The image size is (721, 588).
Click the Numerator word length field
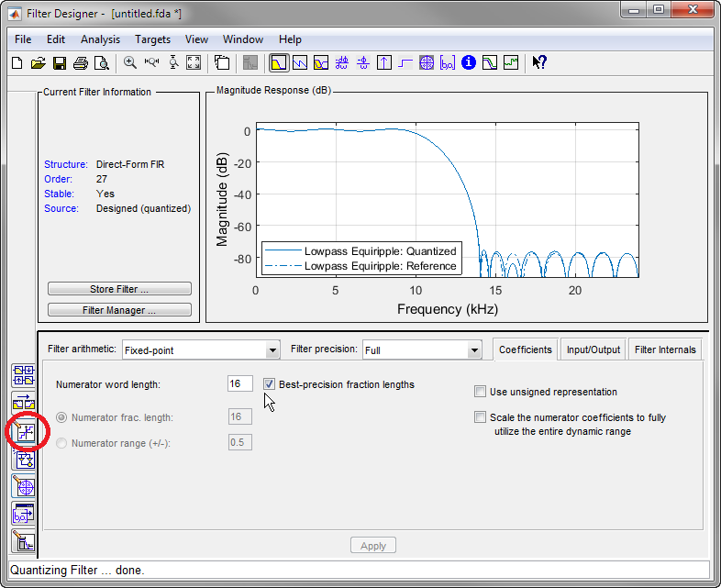point(239,383)
